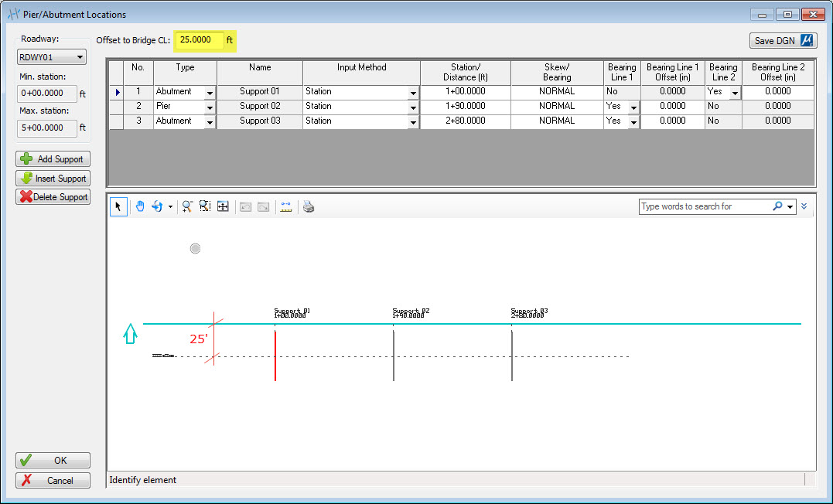Select the Window Area zoom tool
Viewport: 833px width, 504px height.
[x=205, y=206]
